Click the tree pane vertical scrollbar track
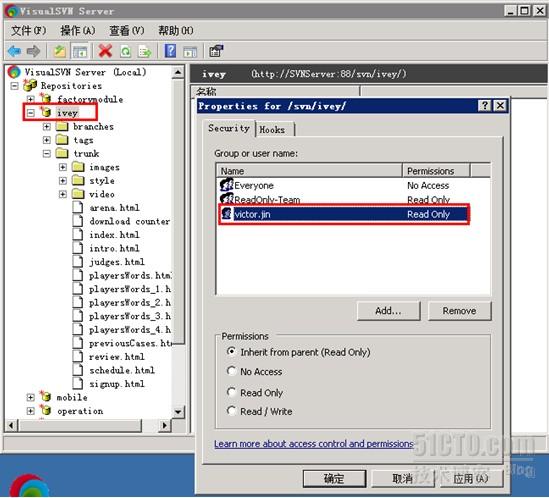This screenshot has height=498, width=549. click(178, 375)
